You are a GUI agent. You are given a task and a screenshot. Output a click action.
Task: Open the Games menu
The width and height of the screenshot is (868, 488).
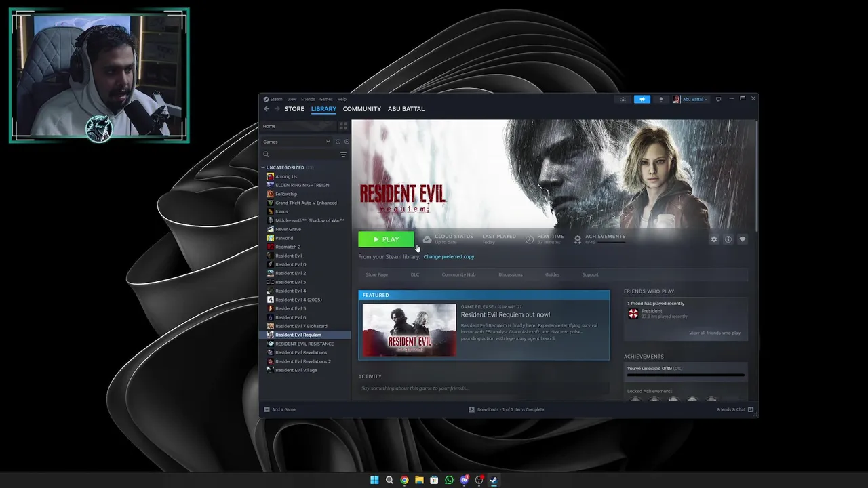(326, 99)
